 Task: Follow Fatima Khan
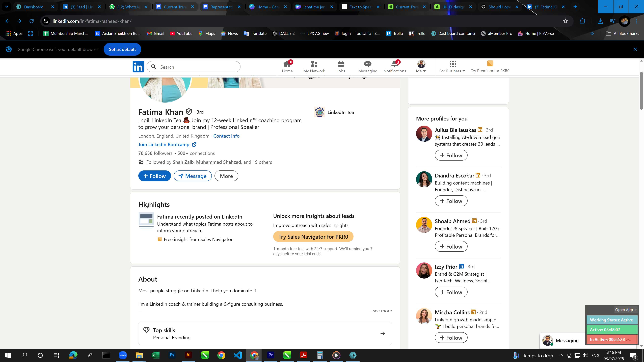coord(154,176)
